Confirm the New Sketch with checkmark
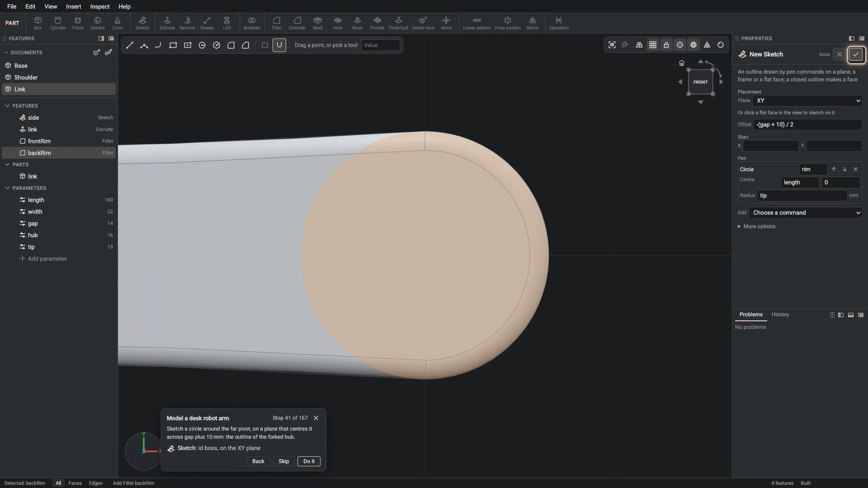The image size is (868, 488). (x=856, y=54)
